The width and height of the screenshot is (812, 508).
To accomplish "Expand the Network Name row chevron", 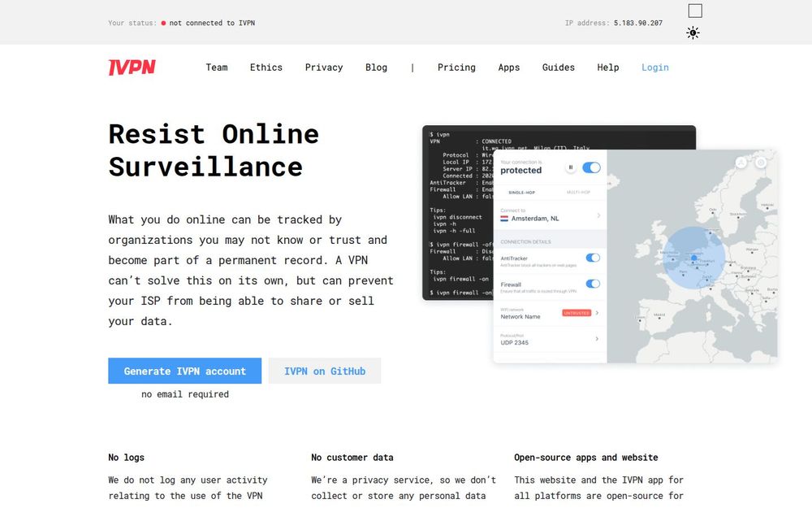I will tap(597, 313).
